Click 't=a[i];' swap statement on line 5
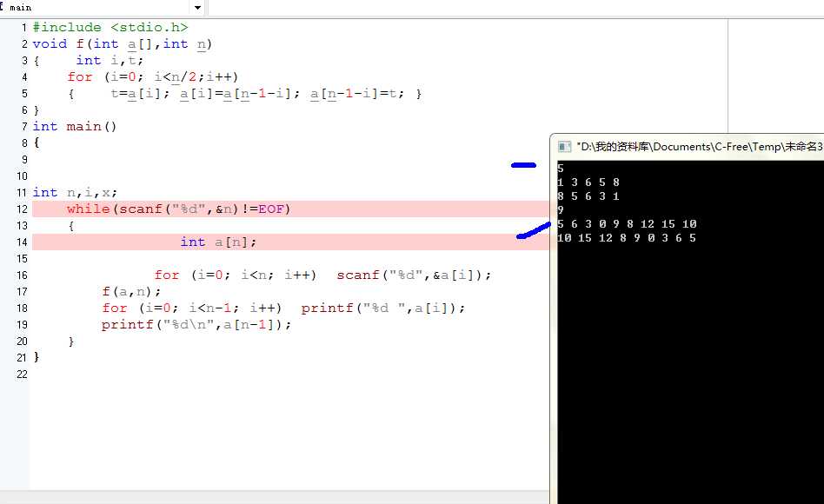Image resolution: width=824 pixels, height=504 pixels. tap(140, 94)
